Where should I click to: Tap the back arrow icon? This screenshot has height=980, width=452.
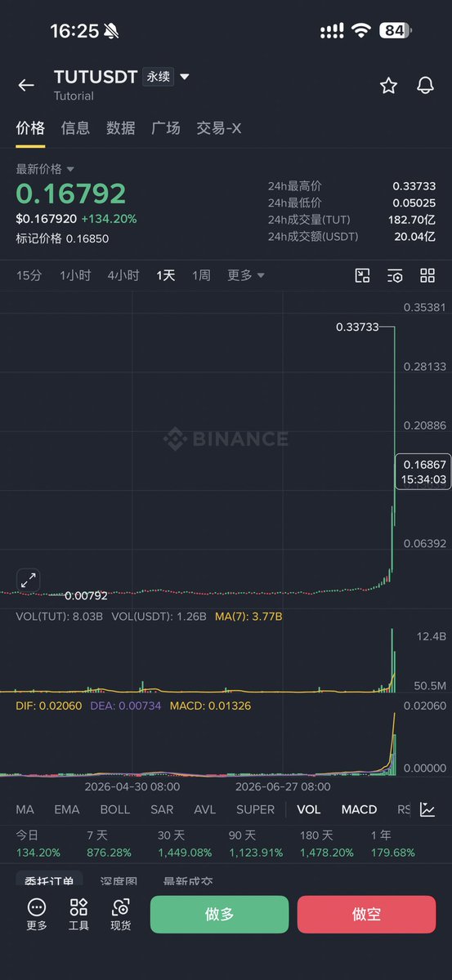point(26,86)
